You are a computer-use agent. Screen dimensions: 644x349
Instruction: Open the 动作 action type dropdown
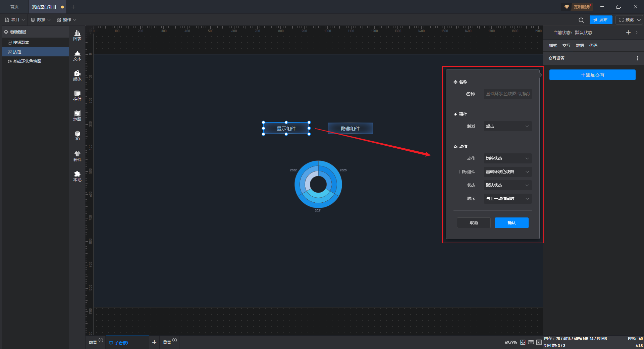507,158
